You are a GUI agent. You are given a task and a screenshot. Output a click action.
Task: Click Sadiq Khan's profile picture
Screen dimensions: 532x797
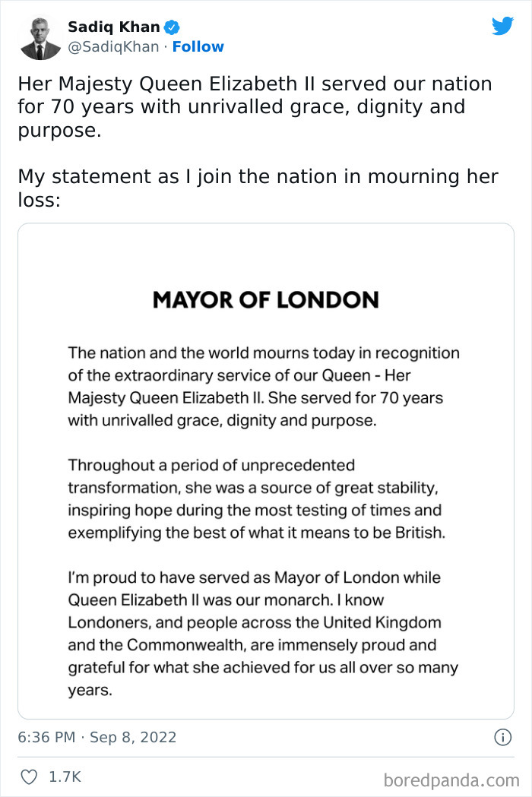(40, 36)
